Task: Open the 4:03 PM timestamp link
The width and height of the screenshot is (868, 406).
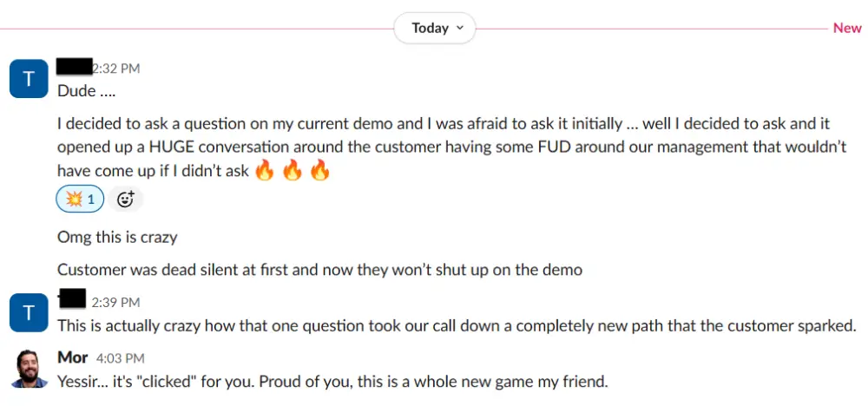Action: coord(121,357)
